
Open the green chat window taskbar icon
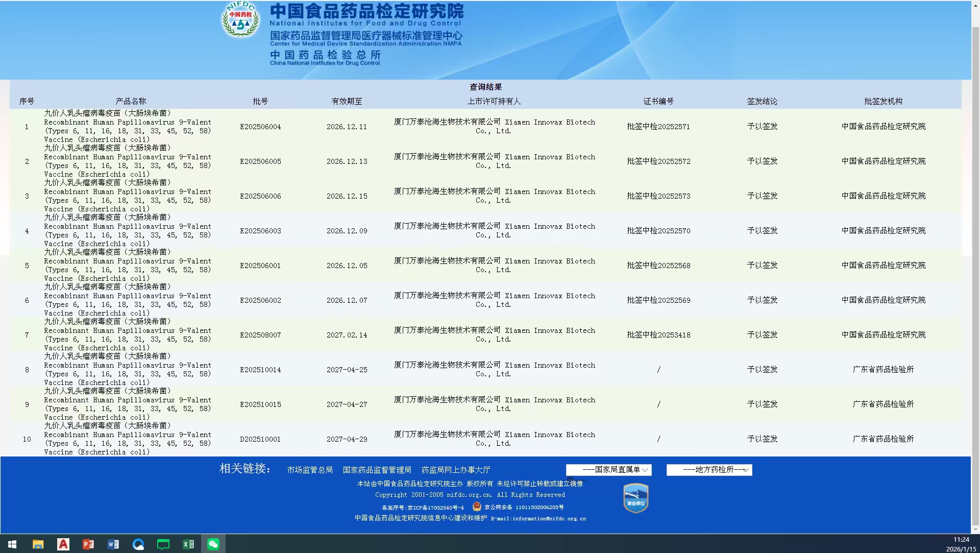(x=163, y=544)
